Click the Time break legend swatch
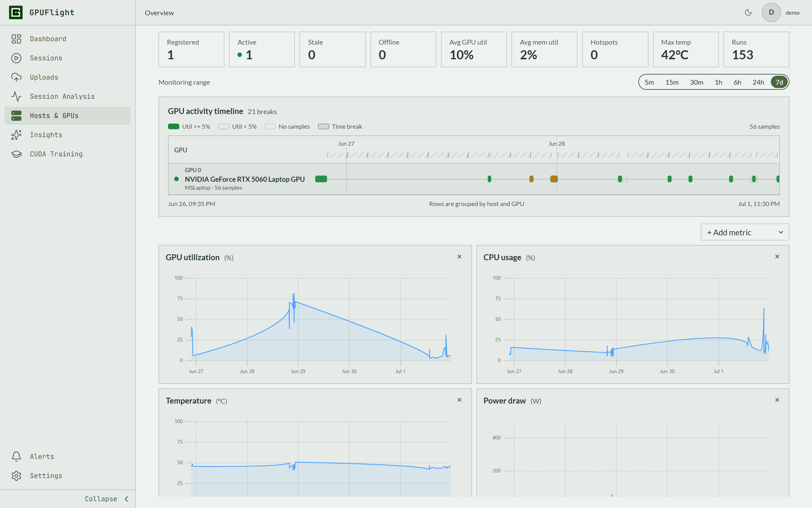The width and height of the screenshot is (812, 508). (323, 127)
